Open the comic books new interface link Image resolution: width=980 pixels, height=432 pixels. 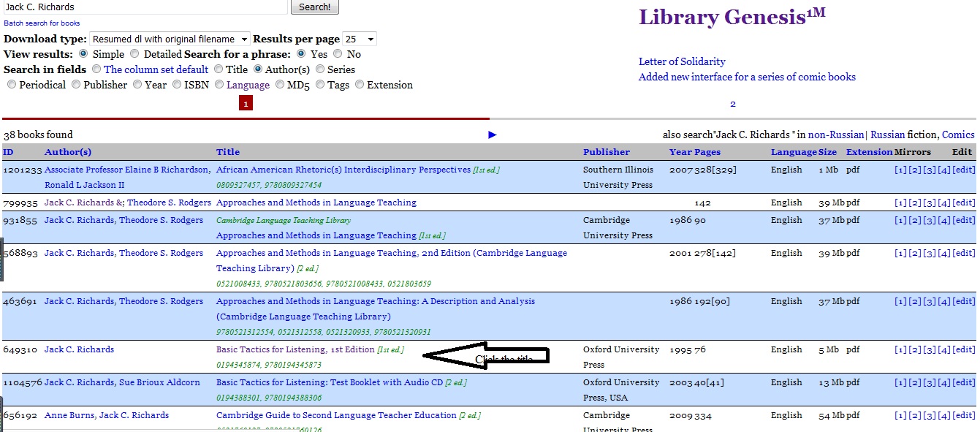point(747,77)
